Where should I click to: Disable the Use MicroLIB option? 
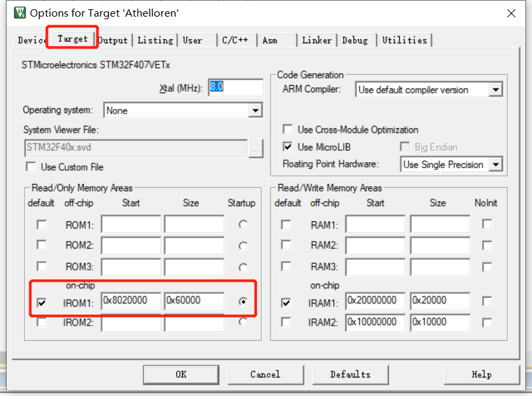click(288, 147)
